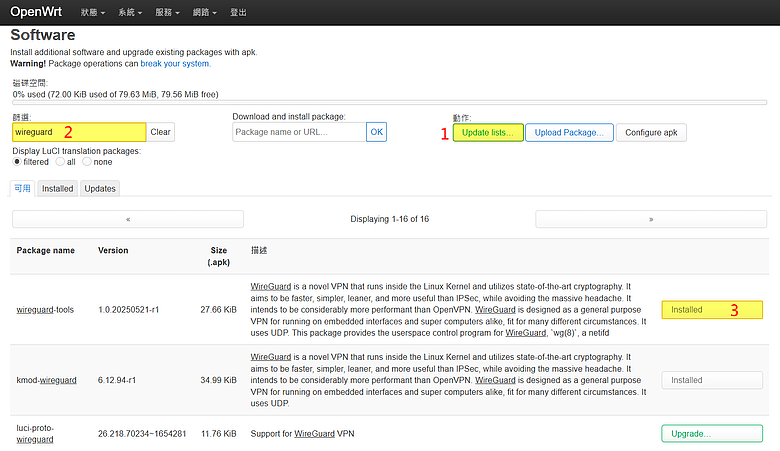Select the all translation radio option
This screenshot has height=451, width=780.
click(x=60, y=162)
